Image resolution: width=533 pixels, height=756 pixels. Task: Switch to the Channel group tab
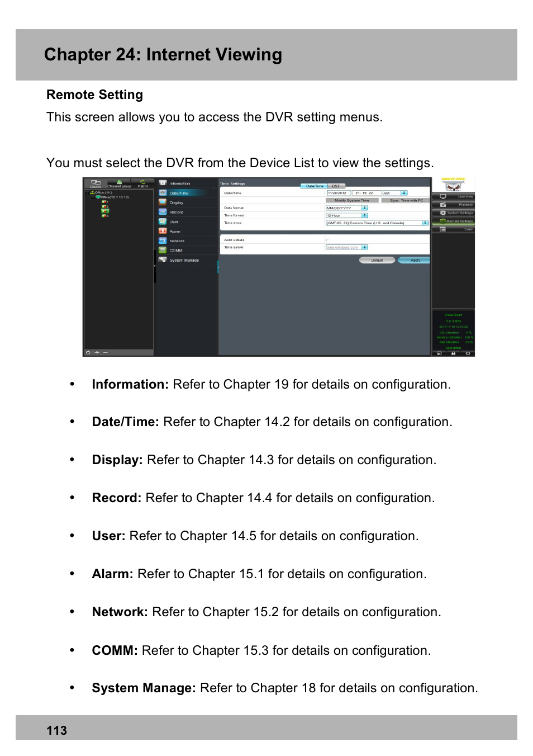click(119, 183)
